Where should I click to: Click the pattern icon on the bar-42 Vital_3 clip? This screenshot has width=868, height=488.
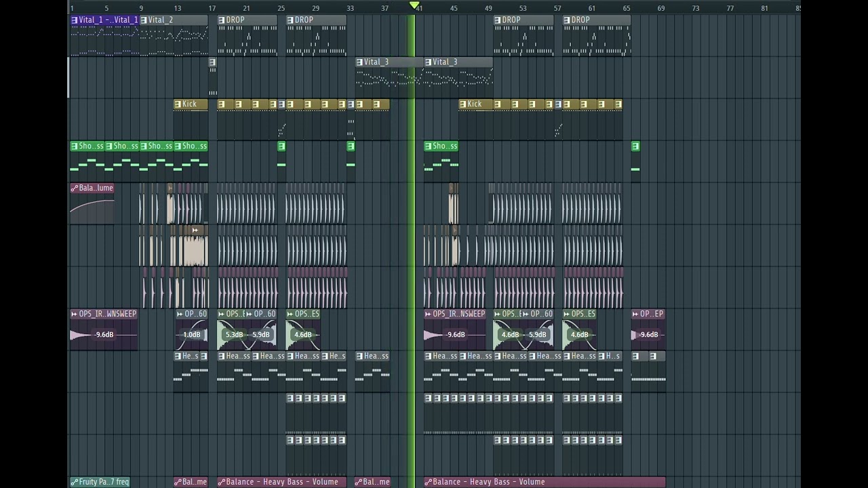click(x=429, y=62)
